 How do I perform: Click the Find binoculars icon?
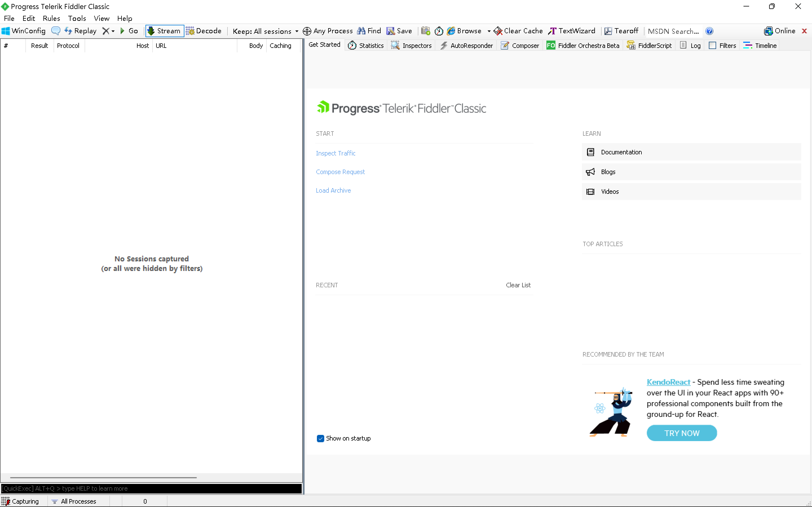[x=361, y=31]
